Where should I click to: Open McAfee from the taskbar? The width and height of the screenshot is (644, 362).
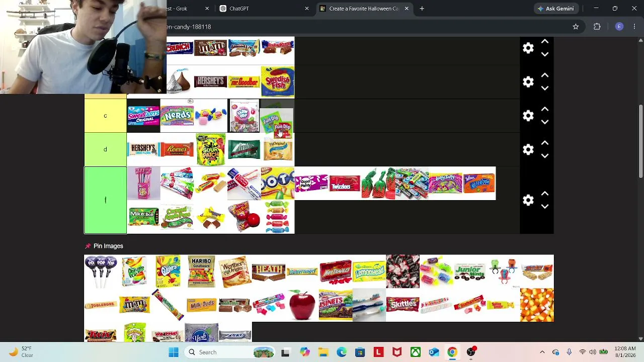coord(397,352)
